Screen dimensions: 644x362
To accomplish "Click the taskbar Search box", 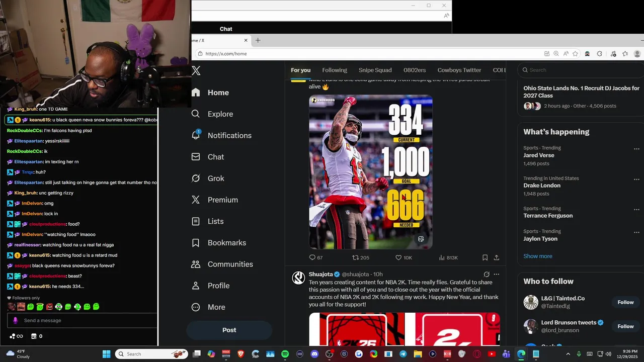I will [151, 354].
